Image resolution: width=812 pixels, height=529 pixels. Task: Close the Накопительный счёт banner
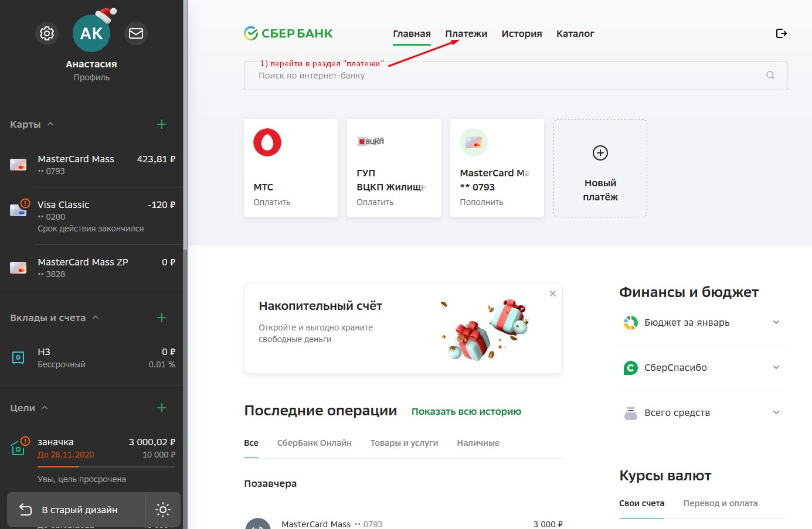point(553,293)
